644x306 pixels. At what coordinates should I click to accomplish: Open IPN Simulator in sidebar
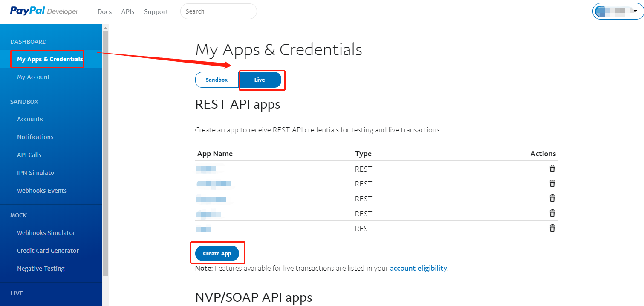[37, 173]
